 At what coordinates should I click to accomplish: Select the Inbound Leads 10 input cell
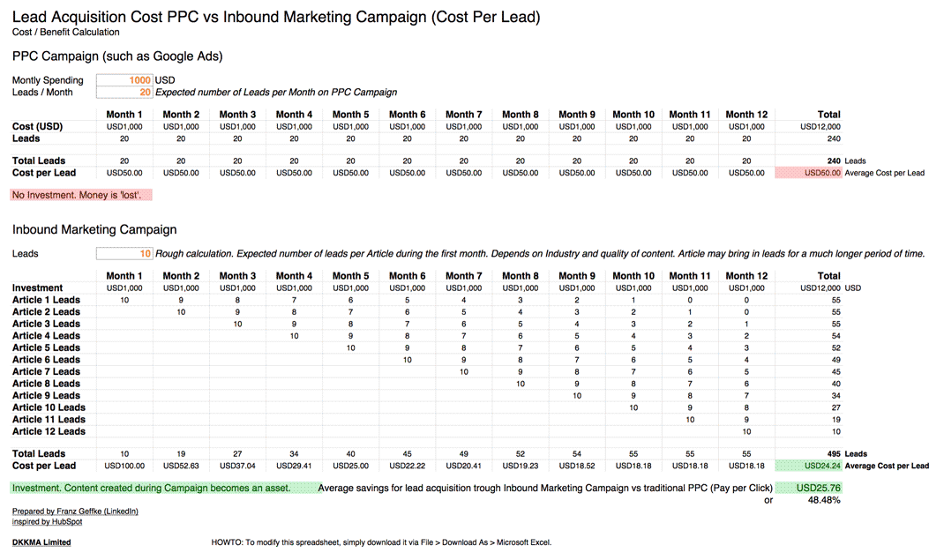124,254
